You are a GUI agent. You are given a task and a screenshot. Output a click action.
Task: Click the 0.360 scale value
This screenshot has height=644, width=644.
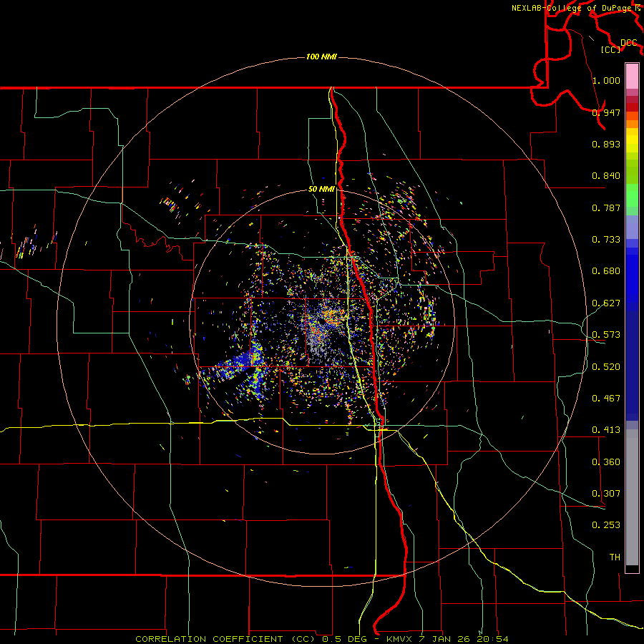coord(606,462)
